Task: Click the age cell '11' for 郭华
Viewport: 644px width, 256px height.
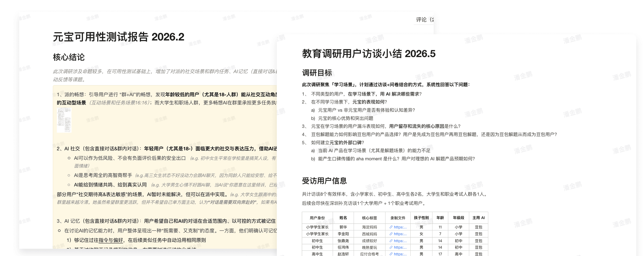Action: click(x=440, y=227)
